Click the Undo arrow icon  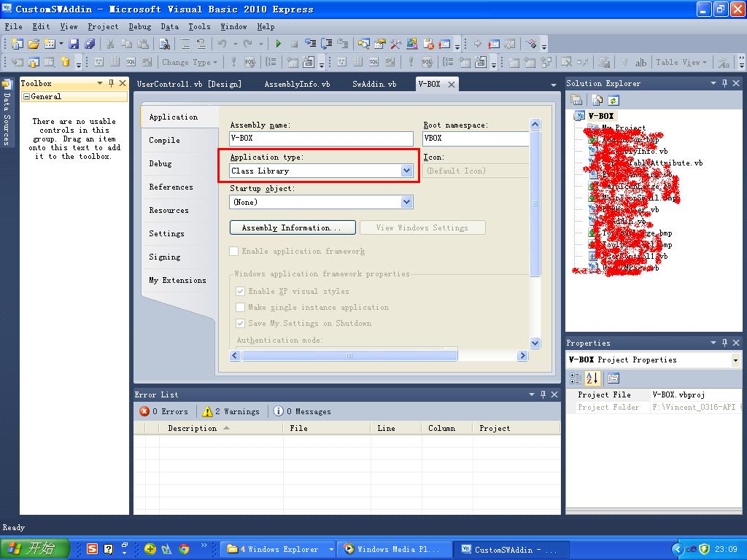[x=222, y=44]
